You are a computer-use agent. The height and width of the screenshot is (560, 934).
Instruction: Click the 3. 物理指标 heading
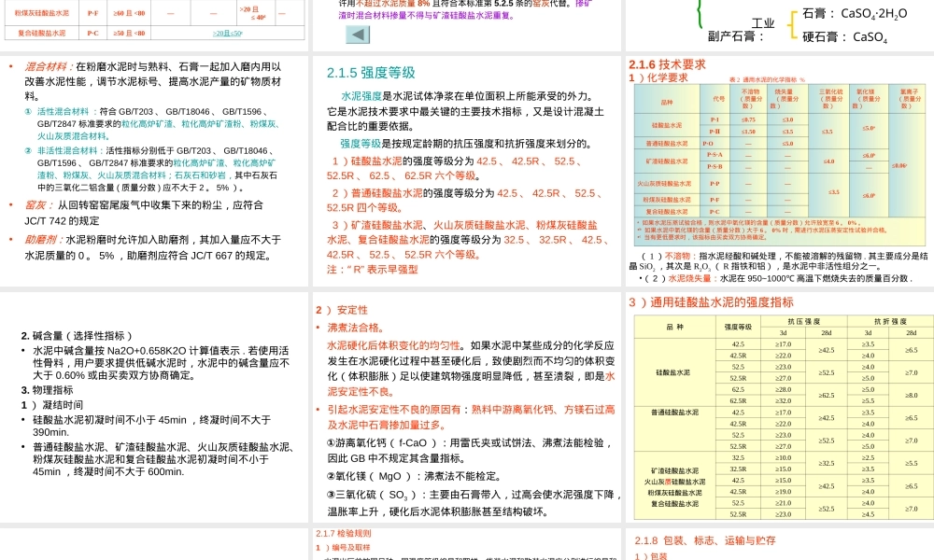[x=47, y=390]
